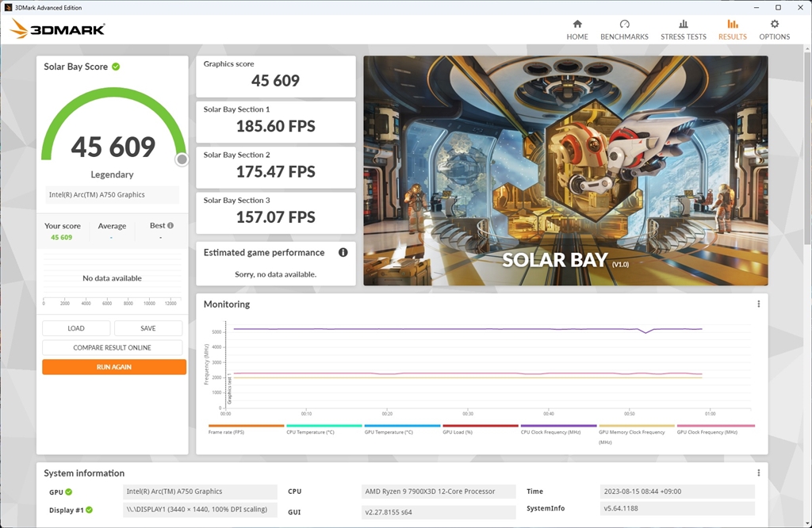812x528 pixels.
Task: Open the System information three-dot menu
Action: 759,473
